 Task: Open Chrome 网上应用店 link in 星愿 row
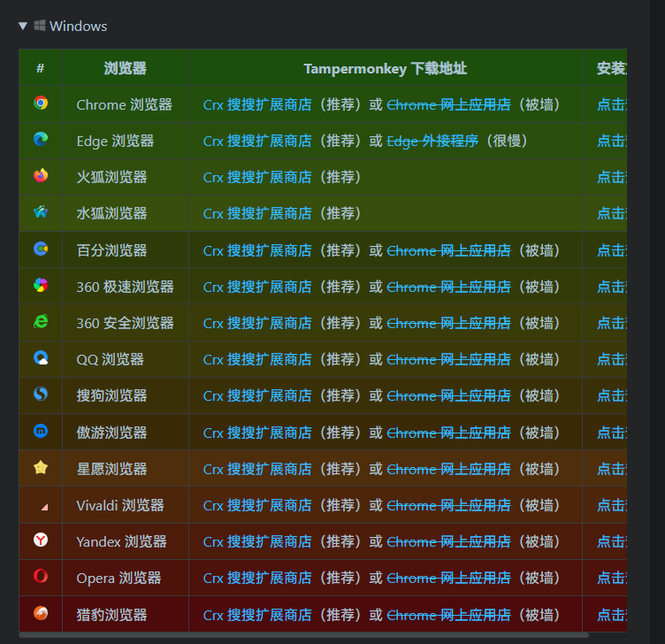[448, 470]
